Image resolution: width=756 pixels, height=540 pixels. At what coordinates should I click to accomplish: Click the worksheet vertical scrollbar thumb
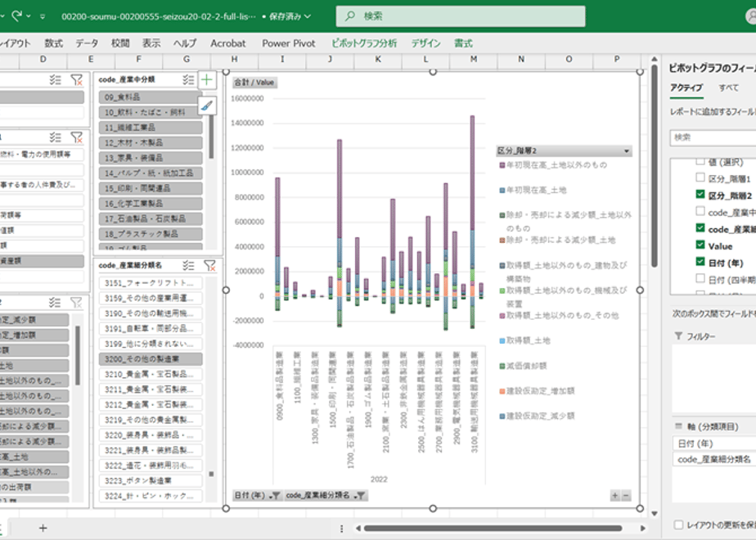pyautogui.click(x=655, y=166)
